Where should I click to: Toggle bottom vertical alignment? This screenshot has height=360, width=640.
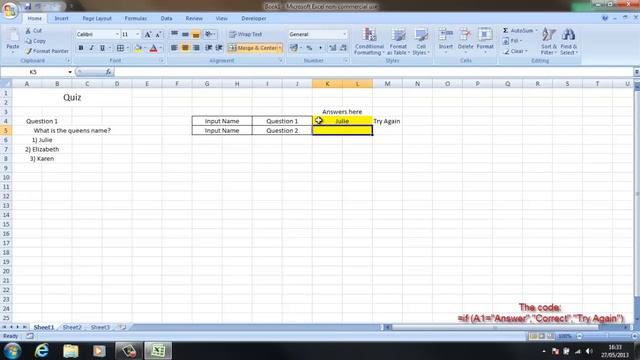(196, 34)
